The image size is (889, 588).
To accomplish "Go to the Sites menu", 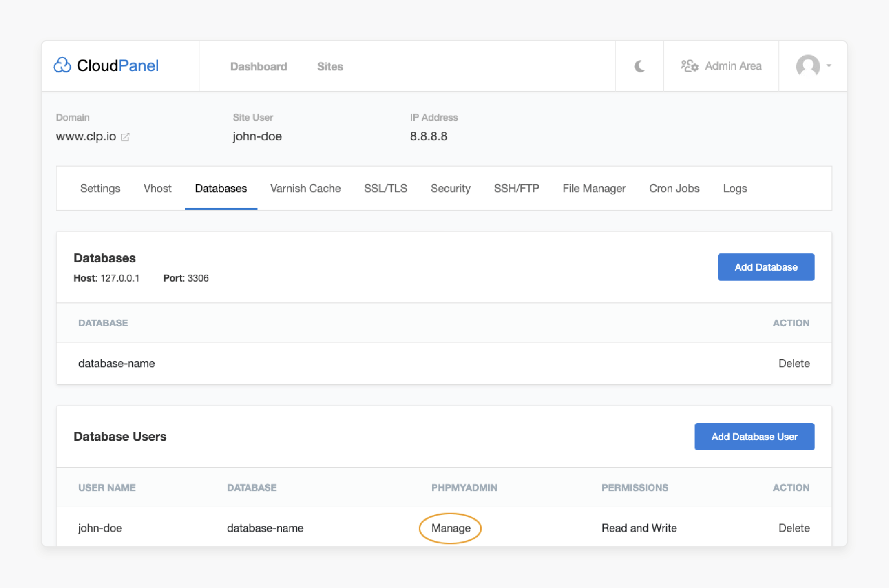I will [x=330, y=66].
